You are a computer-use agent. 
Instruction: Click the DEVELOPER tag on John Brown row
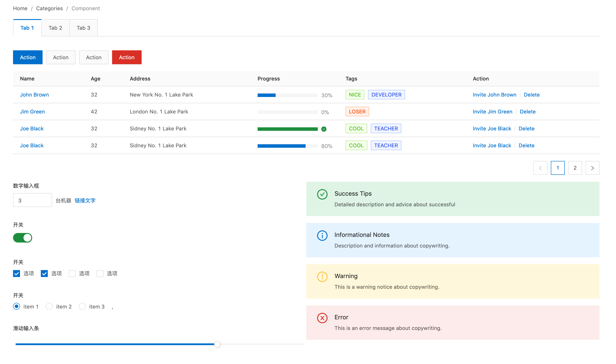[386, 95]
